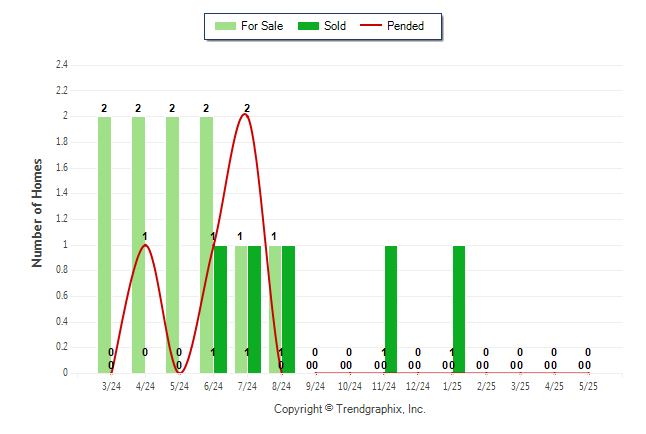Click the 4/24 For Sale bar
The height and width of the screenshot is (434, 646).
point(138,245)
